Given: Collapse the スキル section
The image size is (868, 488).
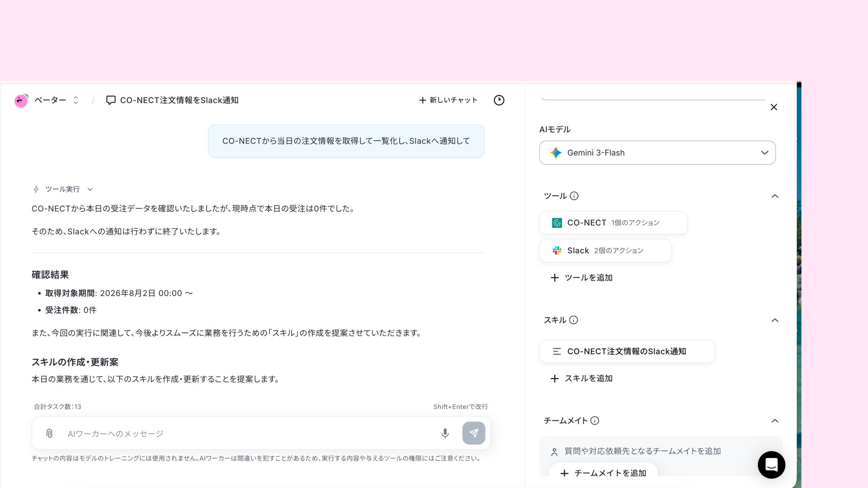Looking at the screenshot, I should tap(775, 320).
